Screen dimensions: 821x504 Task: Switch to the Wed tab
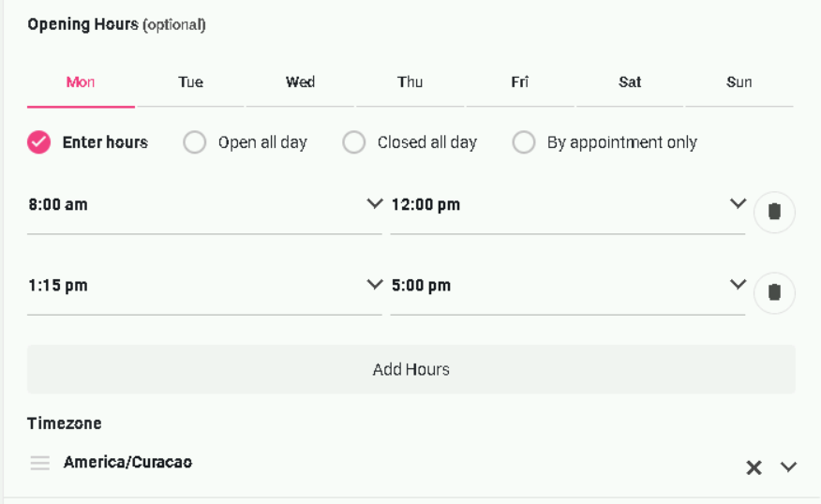click(300, 82)
